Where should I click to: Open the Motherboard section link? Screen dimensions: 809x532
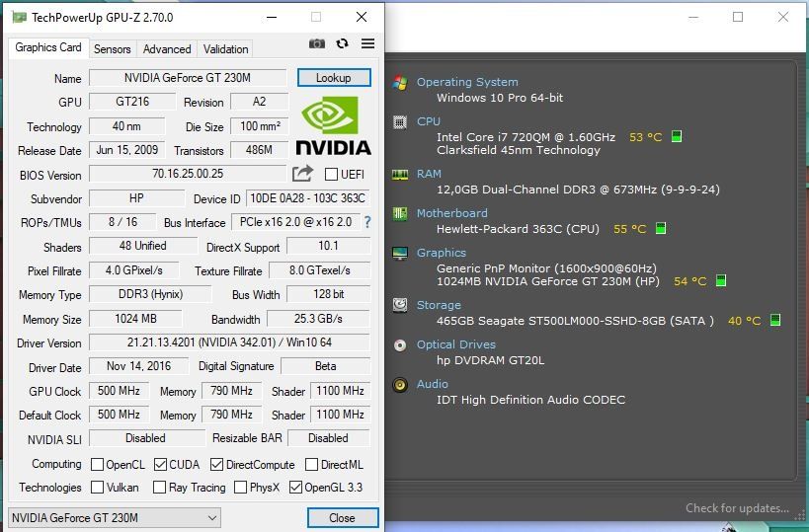tap(452, 213)
